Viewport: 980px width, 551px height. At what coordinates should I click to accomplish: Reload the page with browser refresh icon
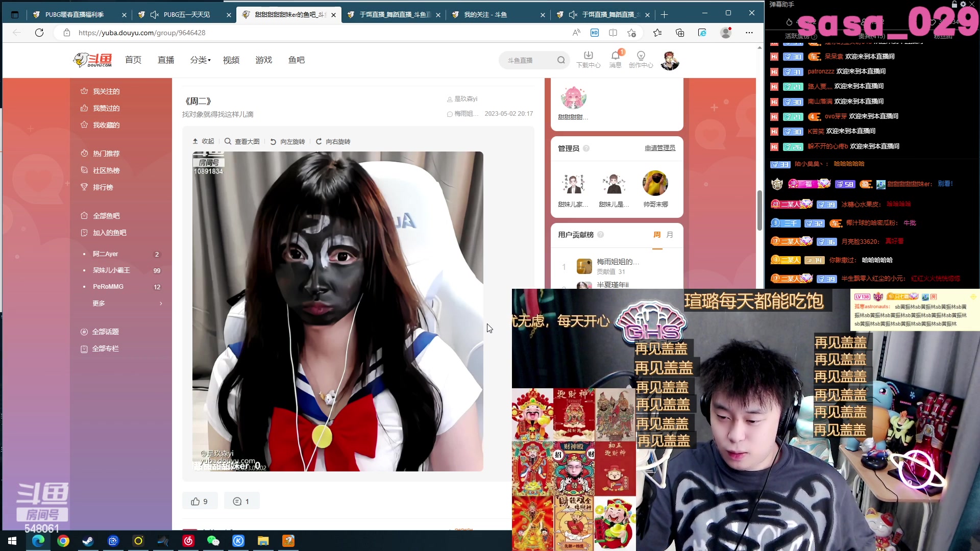[39, 33]
